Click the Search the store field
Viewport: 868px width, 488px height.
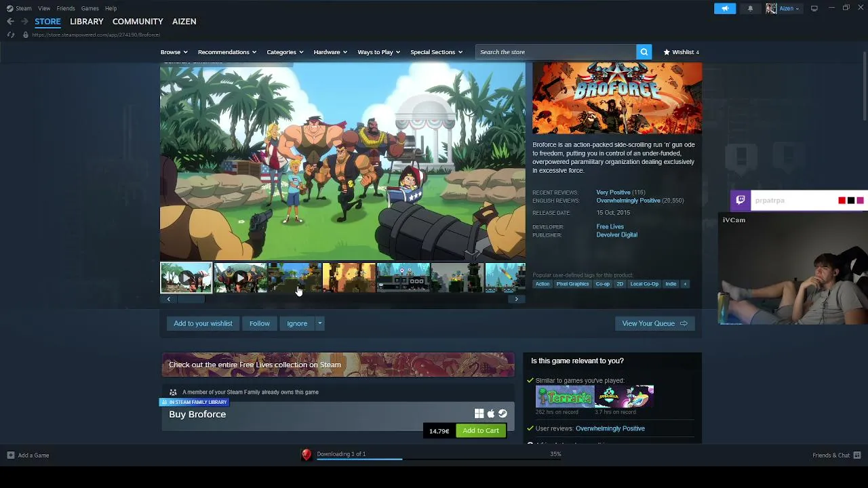(x=556, y=52)
